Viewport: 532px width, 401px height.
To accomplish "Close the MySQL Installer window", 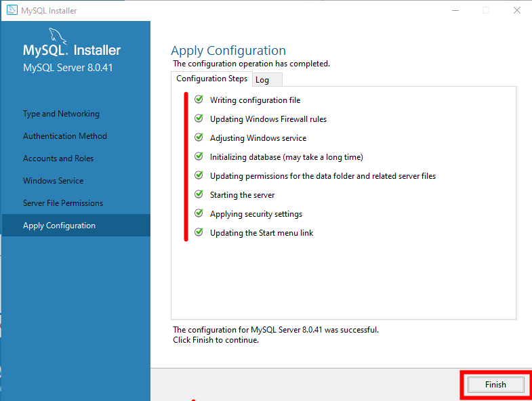I will (x=516, y=11).
